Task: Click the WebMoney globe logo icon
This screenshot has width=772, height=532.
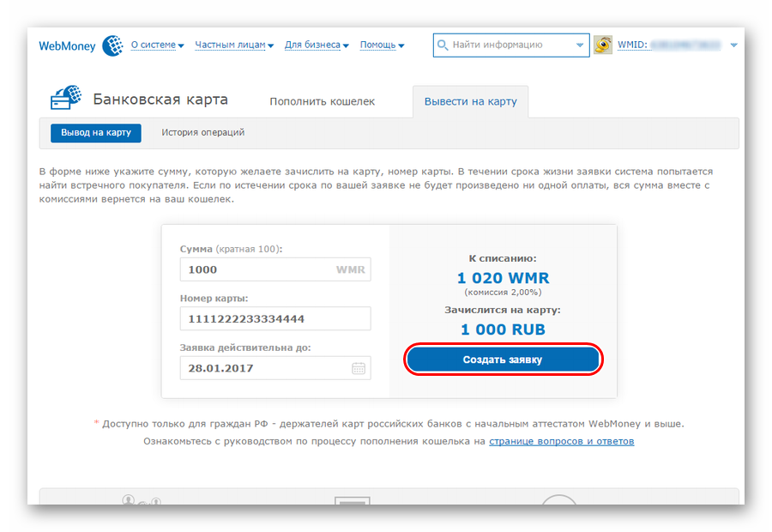Action: pyautogui.click(x=112, y=45)
